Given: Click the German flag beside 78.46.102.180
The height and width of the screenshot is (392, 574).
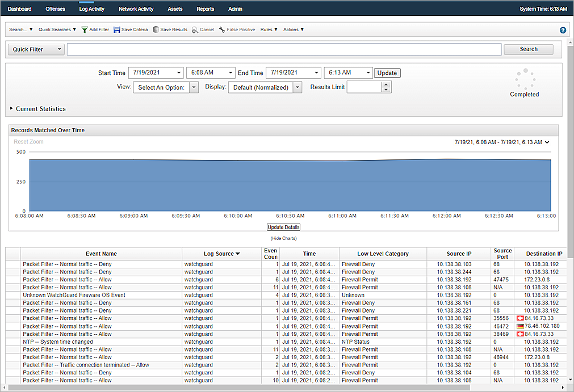Looking at the screenshot, I should (x=519, y=326).
